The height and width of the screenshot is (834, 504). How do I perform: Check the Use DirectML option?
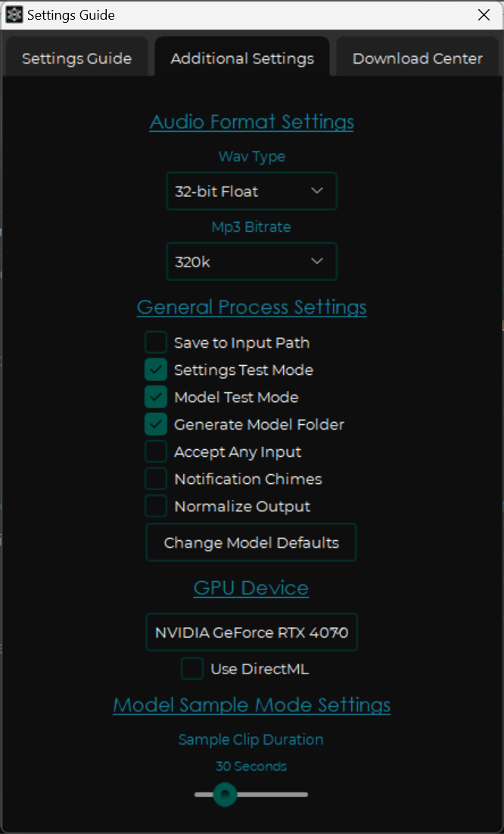click(x=191, y=668)
